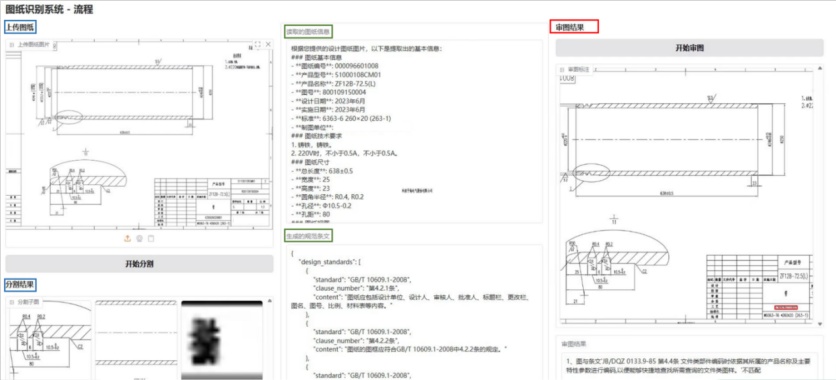836x380 pixels.
Task: Click the clipboard paste icon below drawing
Action: [151, 239]
